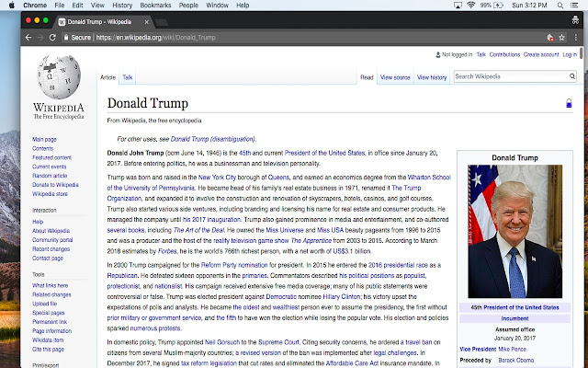Open the Mike Pence infobox link

coord(513,350)
